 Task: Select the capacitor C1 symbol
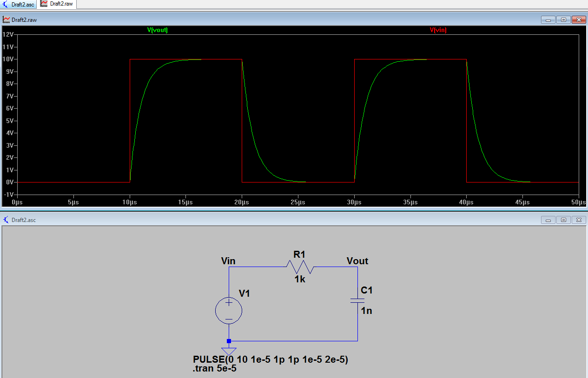(x=357, y=300)
